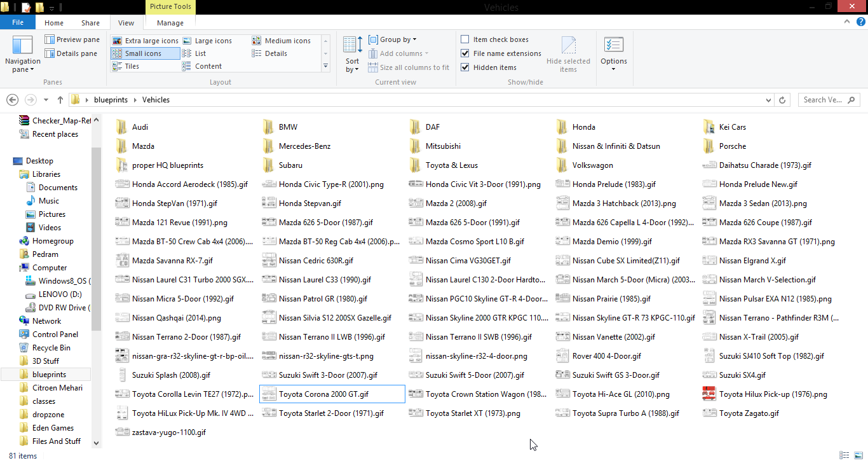Expand the layout gallery more arrow

click(x=326, y=66)
